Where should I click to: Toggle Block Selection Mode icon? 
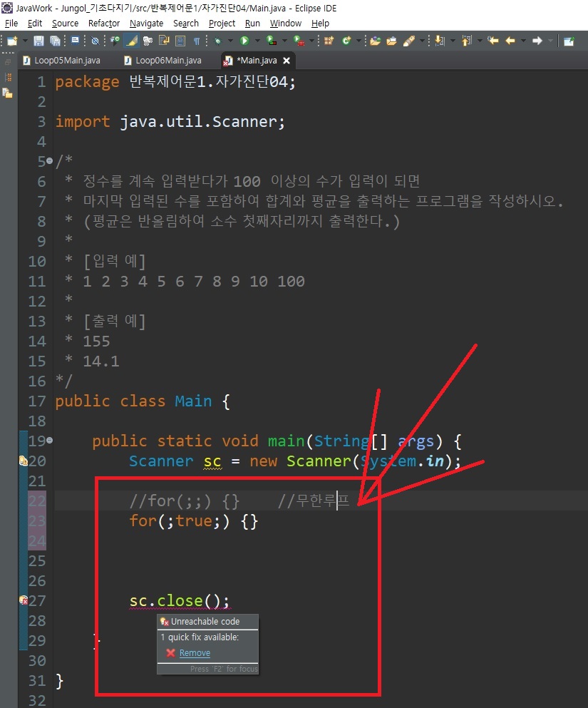tap(180, 41)
